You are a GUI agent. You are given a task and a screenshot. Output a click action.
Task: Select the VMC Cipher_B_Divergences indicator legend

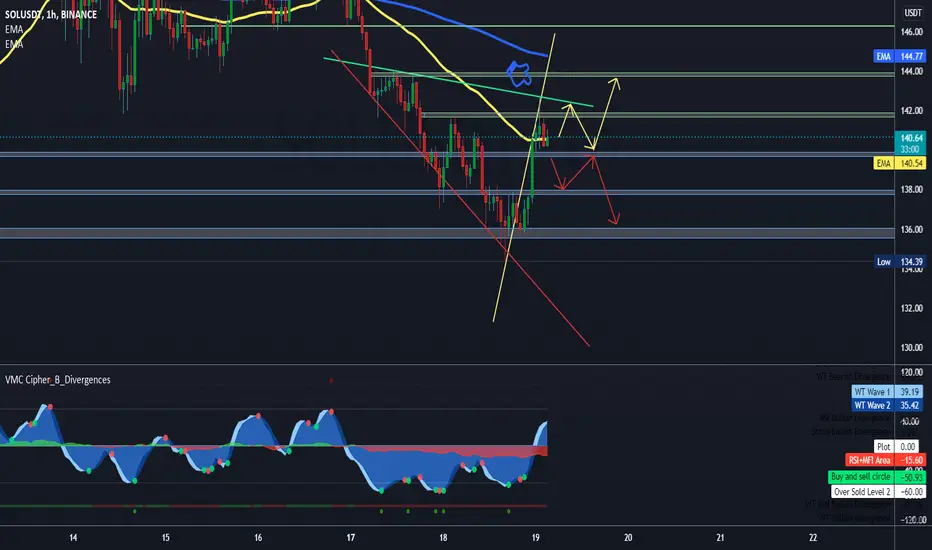pos(58,380)
